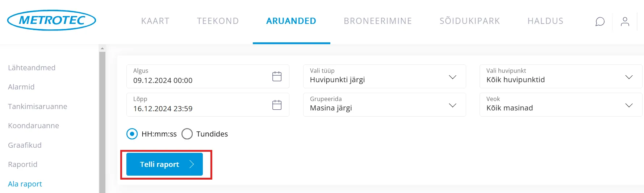Go to the SÕIDUKIPARK tab
The width and height of the screenshot is (644, 193).
pyautogui.click(x=469, y=21)
